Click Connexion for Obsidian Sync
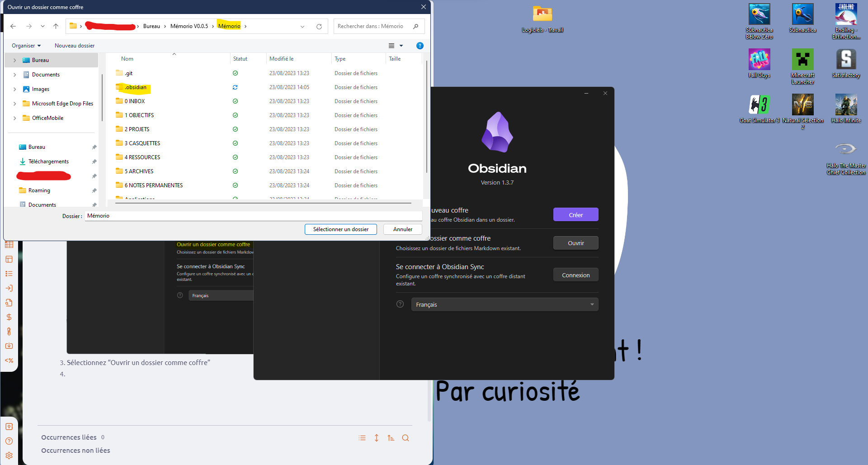The width and height of the screenshot is (868, 465). pyautogui.click(x=576, y=275)
